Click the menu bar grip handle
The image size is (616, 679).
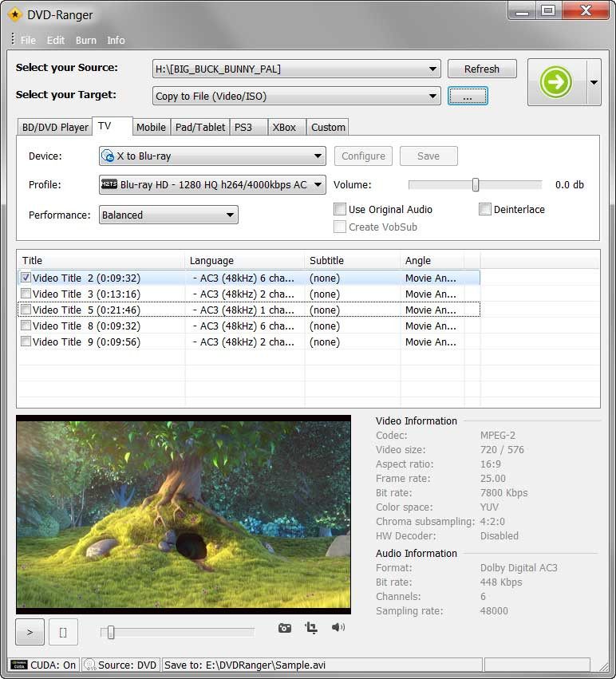[13, 38]
